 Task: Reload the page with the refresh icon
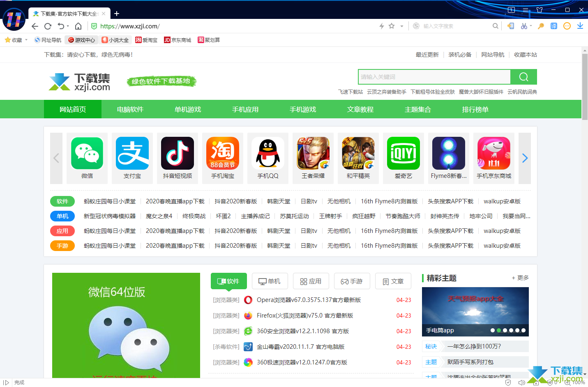[48, 26]
